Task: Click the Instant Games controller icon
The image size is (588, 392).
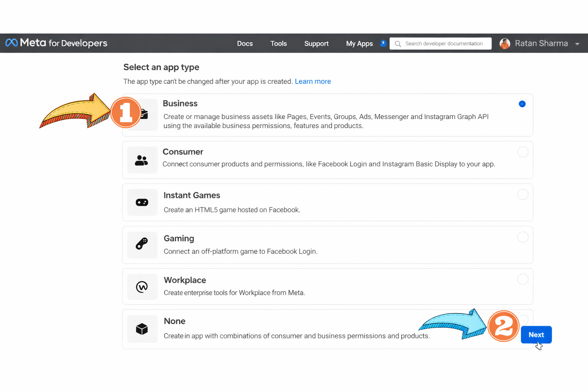Action: click(x=142, y=202)
